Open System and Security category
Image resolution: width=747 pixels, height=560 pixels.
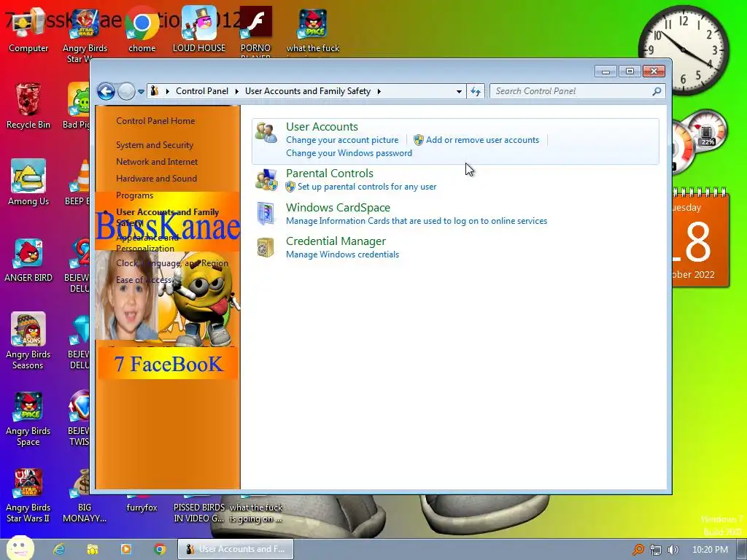click(x=155, y=145)
